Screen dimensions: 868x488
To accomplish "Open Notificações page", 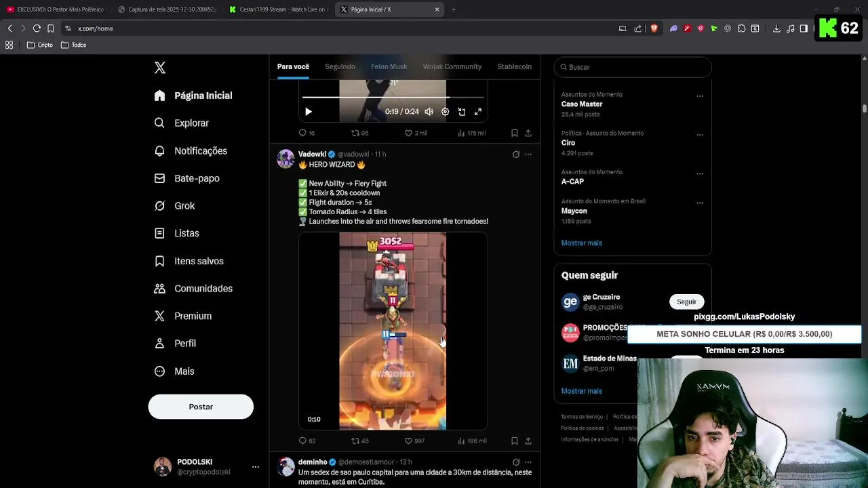I will (x=191, y=151).
